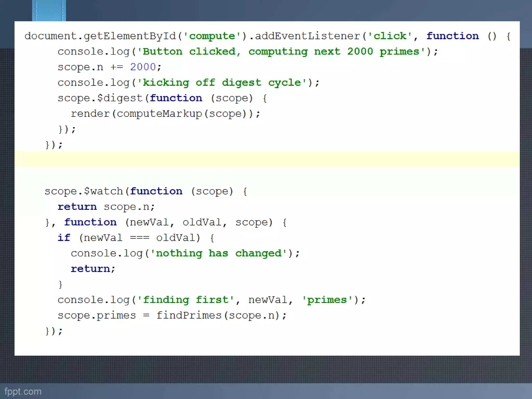Click the yellow highlighted empty line

click(x=267, y=159)
